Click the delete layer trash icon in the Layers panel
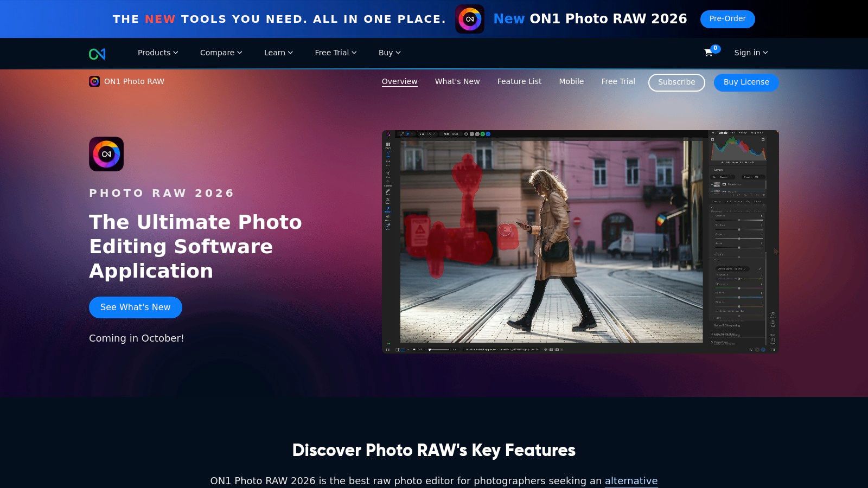Screen dimensions: 868x488 [763, 195]
